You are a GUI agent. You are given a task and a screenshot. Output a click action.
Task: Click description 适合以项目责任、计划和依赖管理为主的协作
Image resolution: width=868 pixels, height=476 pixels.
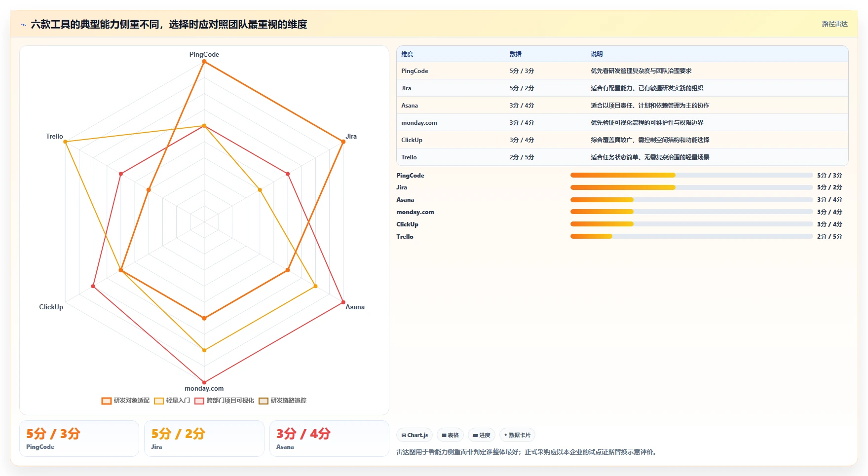650,106
